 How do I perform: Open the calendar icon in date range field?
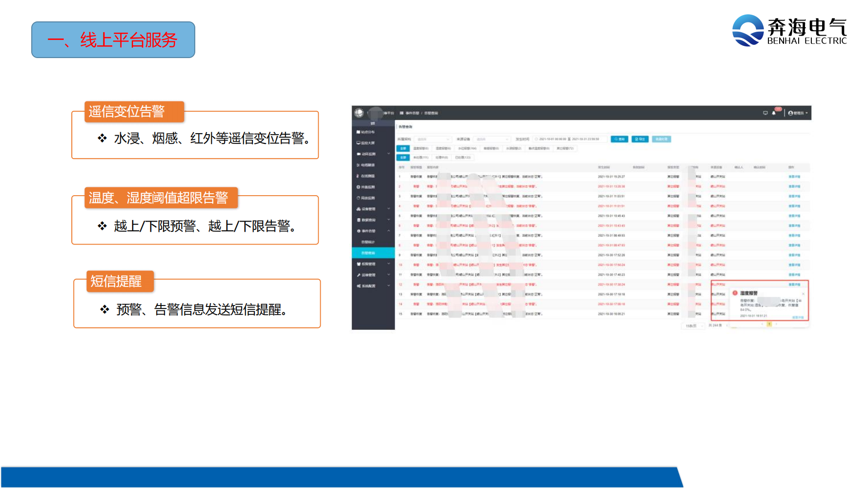pyautogui.click(x=536, y=139)
